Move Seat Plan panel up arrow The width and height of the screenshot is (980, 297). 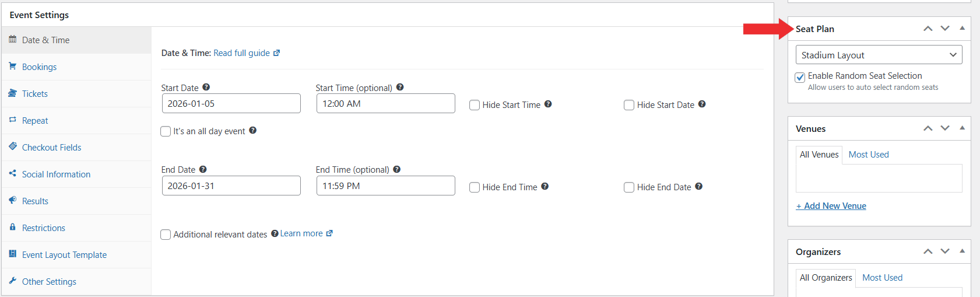click(x=928, y=29)
